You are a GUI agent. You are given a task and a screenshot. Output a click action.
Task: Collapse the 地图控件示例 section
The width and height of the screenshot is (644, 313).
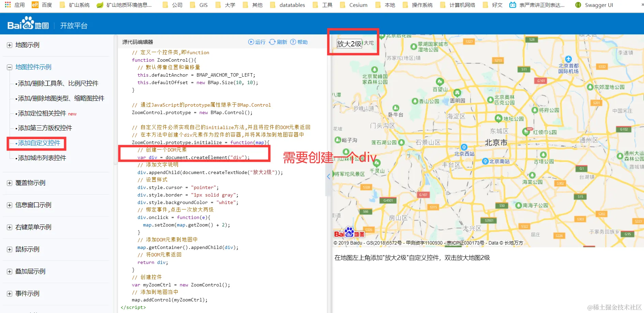point(9,67)
